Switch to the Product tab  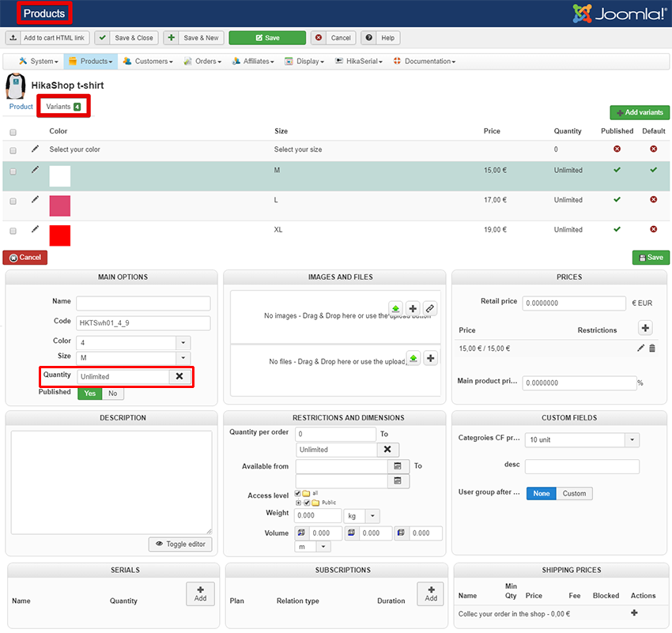pos(21,106)
